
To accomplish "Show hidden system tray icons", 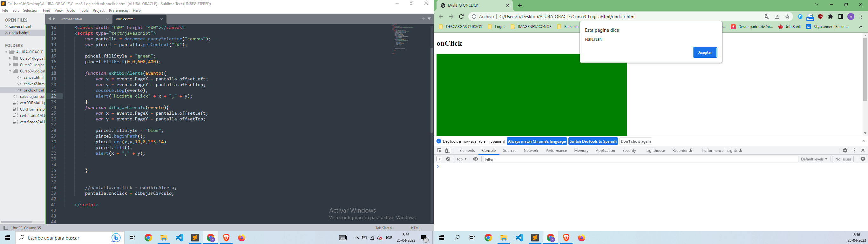I will point(356,238).
